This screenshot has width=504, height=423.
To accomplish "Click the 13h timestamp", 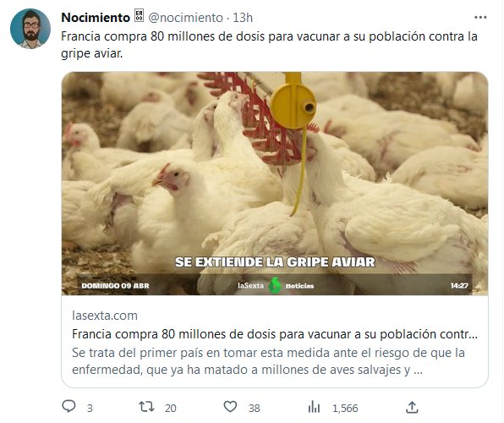I will pyautogui.click(x=243, y=18).
